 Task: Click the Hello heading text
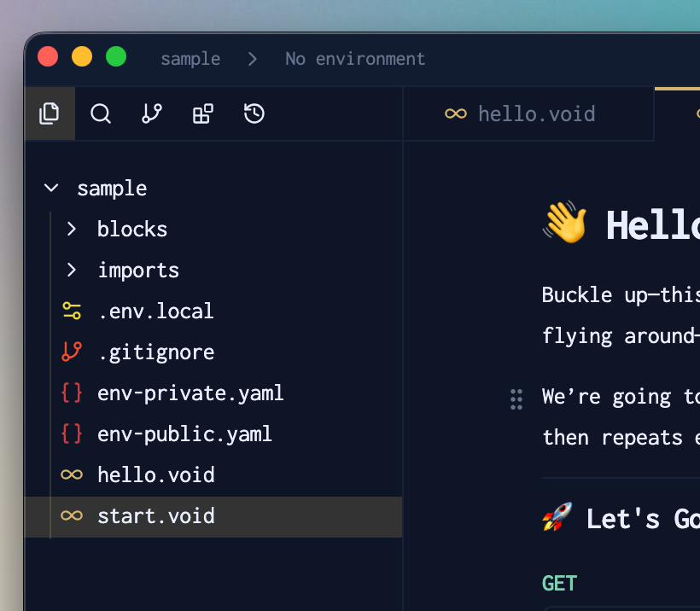[653, 226]
